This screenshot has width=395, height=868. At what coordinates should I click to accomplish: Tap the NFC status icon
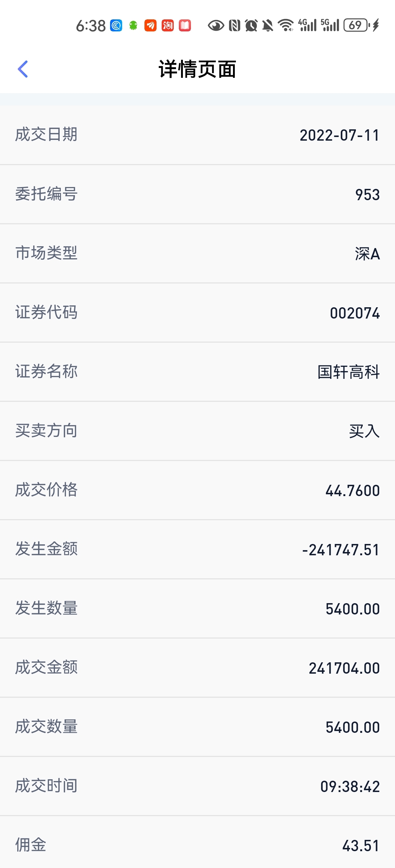[x=234, y=26]
